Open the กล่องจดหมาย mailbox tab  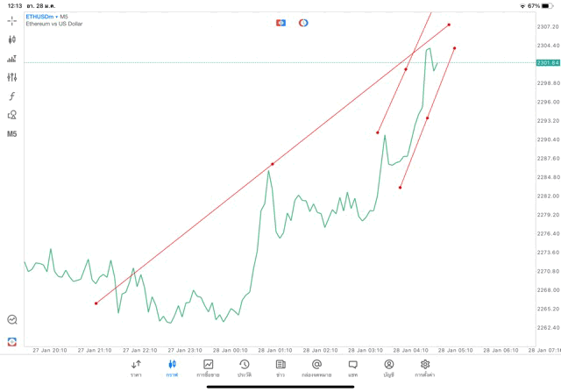(316, 367)
